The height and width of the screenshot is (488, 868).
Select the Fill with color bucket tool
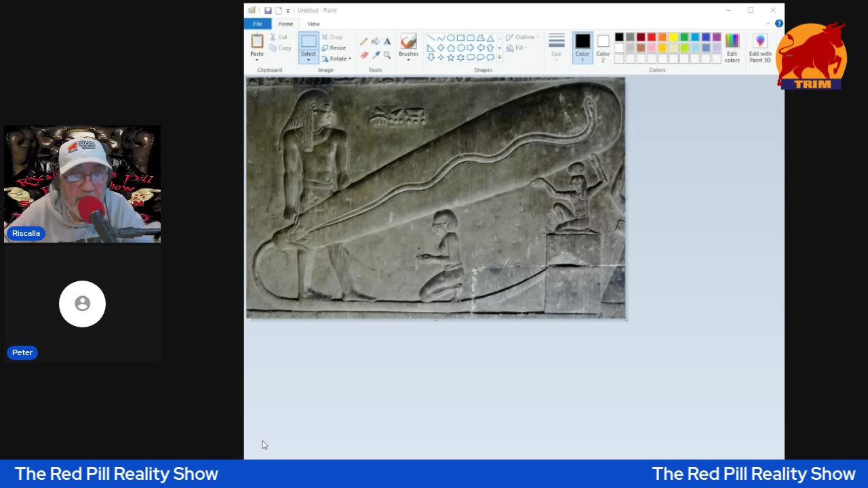tap(376, 41)
